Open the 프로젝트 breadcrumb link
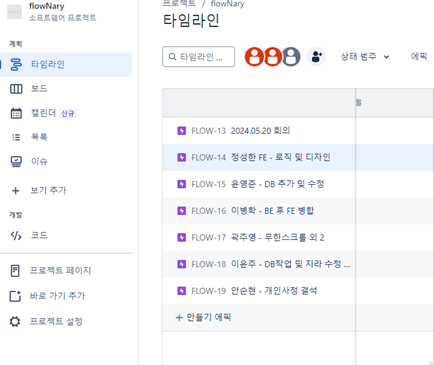The image size is (434, 365). [x=179, y=4]
